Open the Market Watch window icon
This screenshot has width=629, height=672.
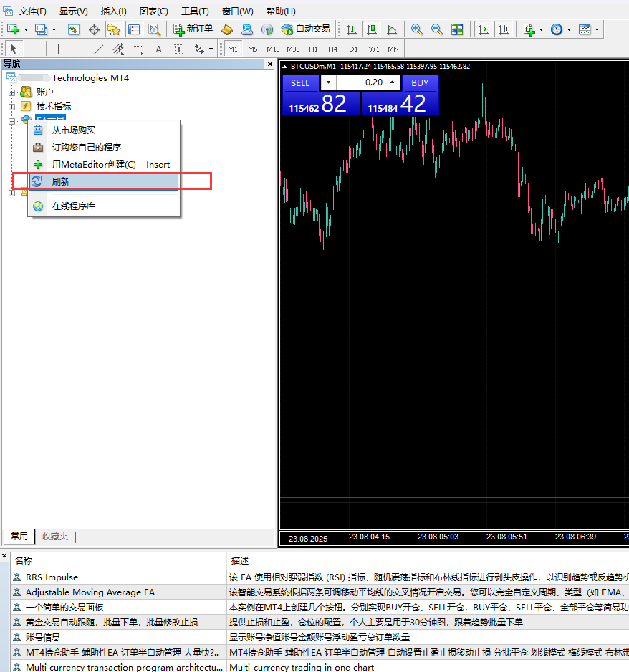[x=74, y=29]
